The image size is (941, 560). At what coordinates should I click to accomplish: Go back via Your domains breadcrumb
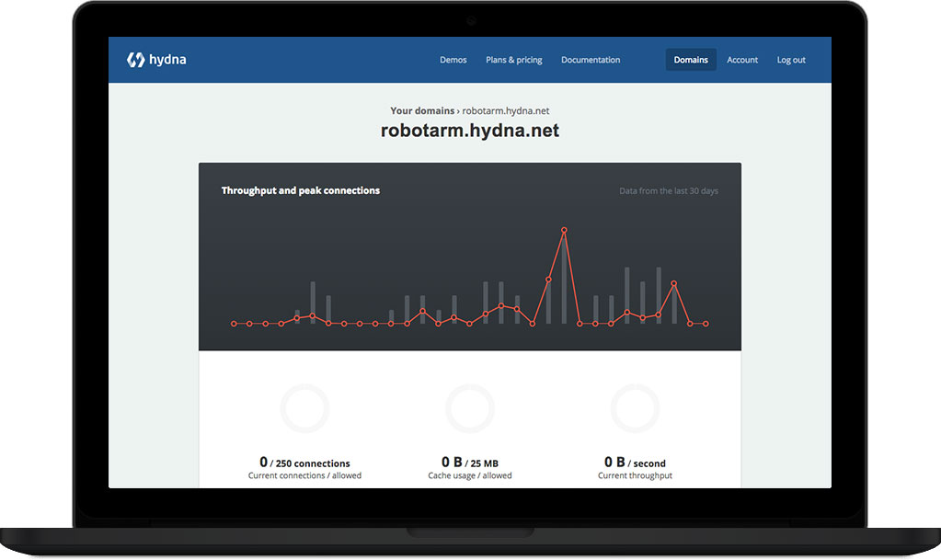422,111
